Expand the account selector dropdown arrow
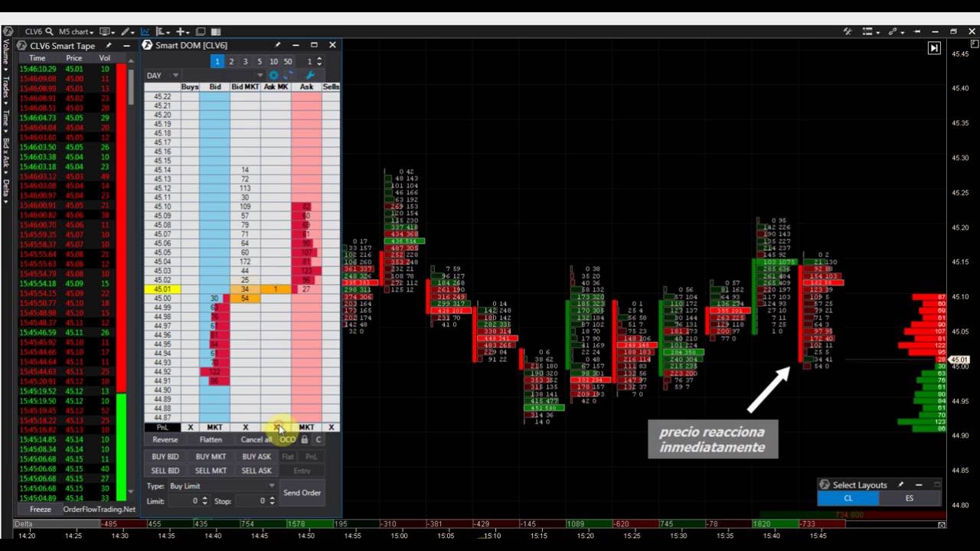 tap(260, 75)
